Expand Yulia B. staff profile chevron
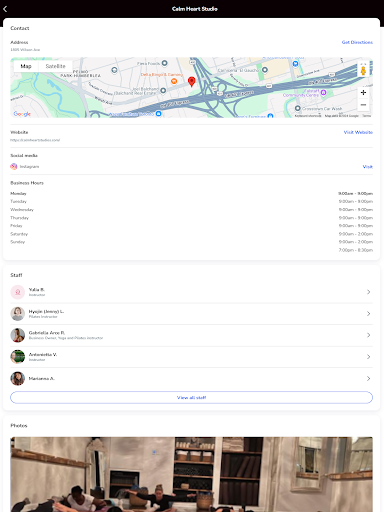This screenshot has width=384, height=512. click(x=368, y=292)
